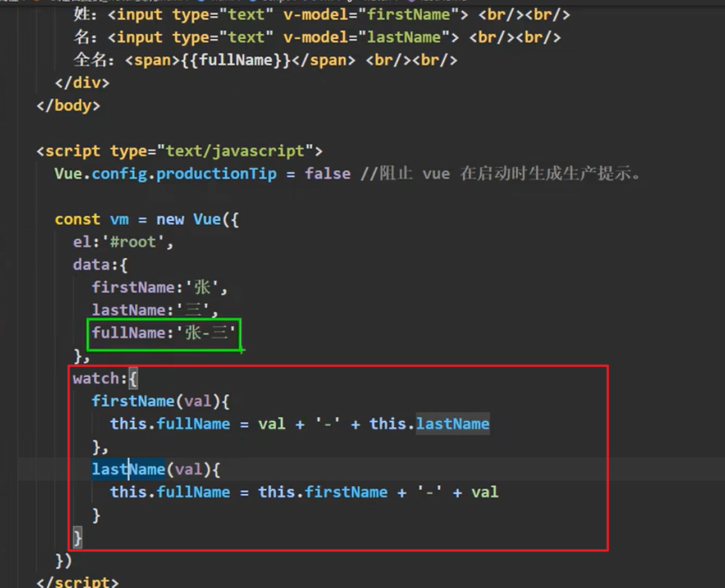Click productionTip in the Vue.config line
Image resolution: width=725 pixels, height=588 pixels.
pos(216,174)
